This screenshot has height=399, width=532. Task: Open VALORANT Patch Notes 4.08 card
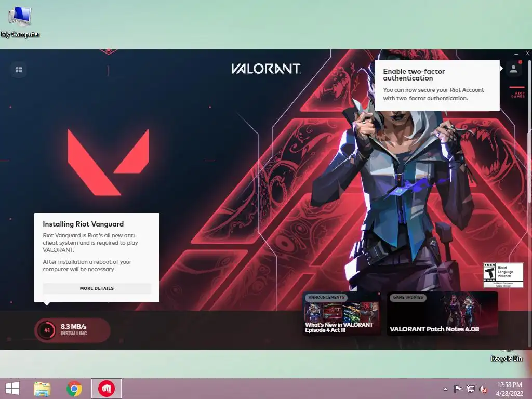coord(443,313)
